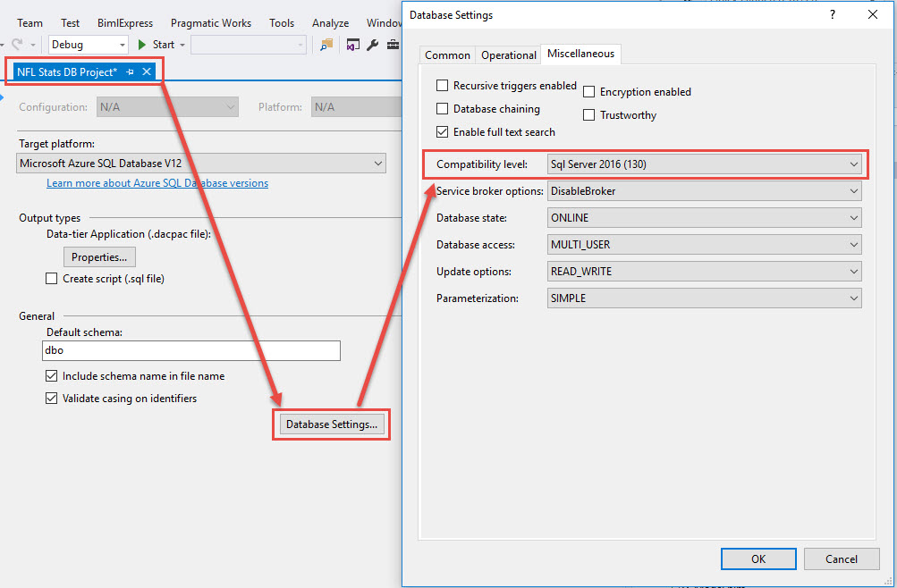Viewport: 897px width, 588px height.
Task: Start debugging with the green play icon
Action: tap(142, 44)
